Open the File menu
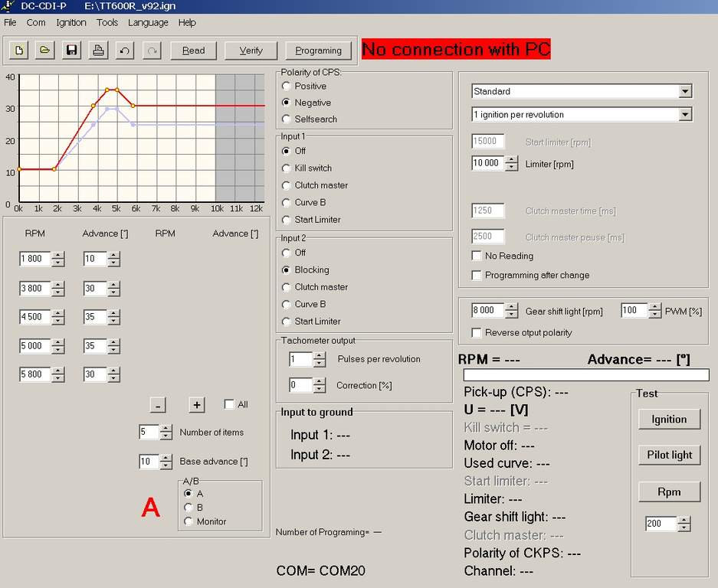 tap(10, 22)
